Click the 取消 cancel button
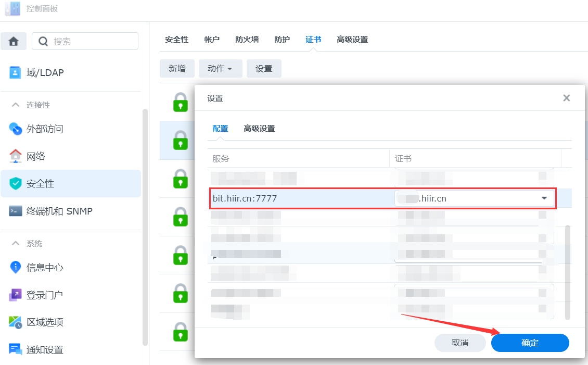The height and width of the screenshot is (365, 588). (460, 343)
